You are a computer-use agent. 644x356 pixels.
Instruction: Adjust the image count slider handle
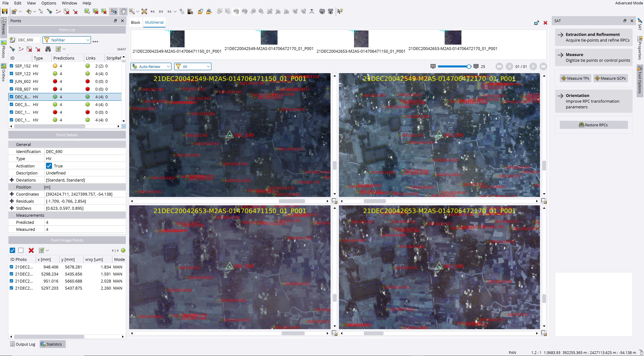tap(469, 66)
